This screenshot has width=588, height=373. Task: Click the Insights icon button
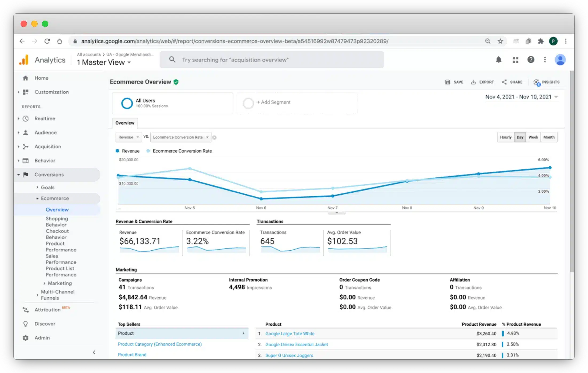(536, 82)
